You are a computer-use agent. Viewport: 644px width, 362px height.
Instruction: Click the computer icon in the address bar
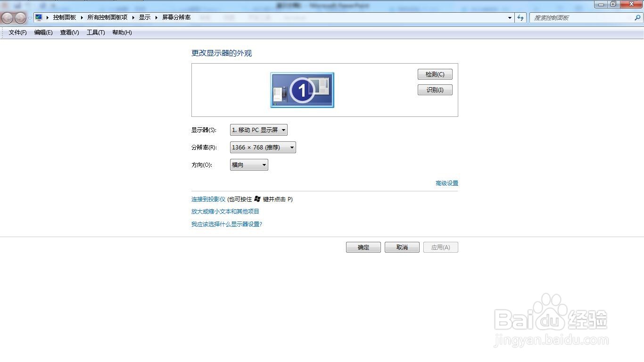click(x=39, y=17)
